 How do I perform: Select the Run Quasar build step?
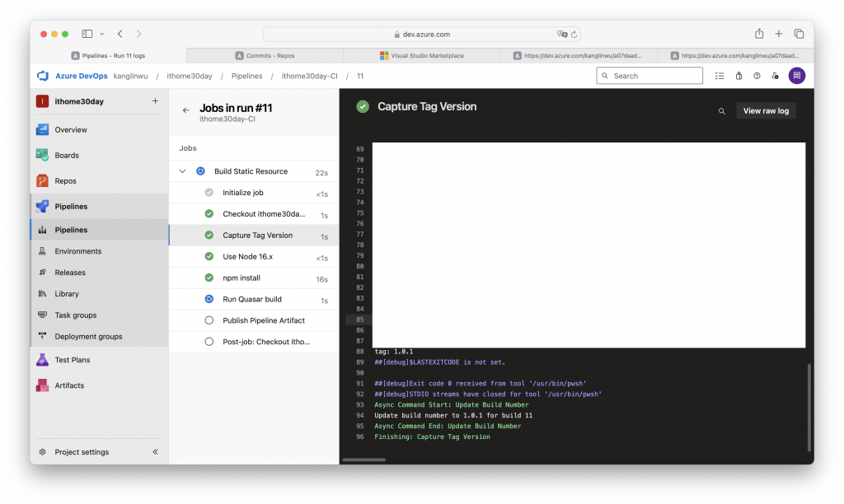(x=254, y=299)
